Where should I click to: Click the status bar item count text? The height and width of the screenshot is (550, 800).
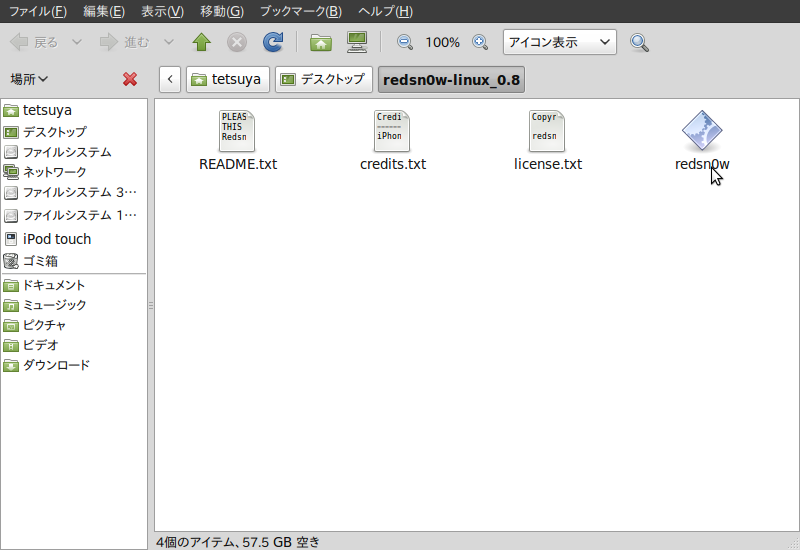238,541
